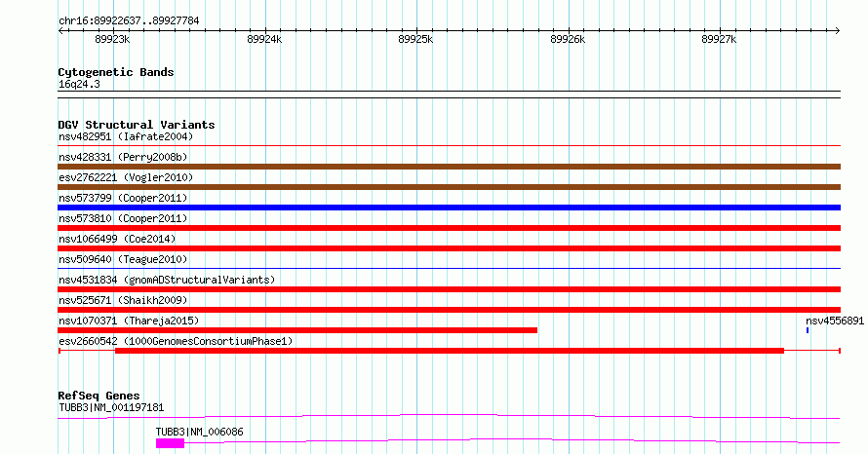
Task: Click the left arrow end of the ruler
Action: pyautogui.click(x=60, y=30)
